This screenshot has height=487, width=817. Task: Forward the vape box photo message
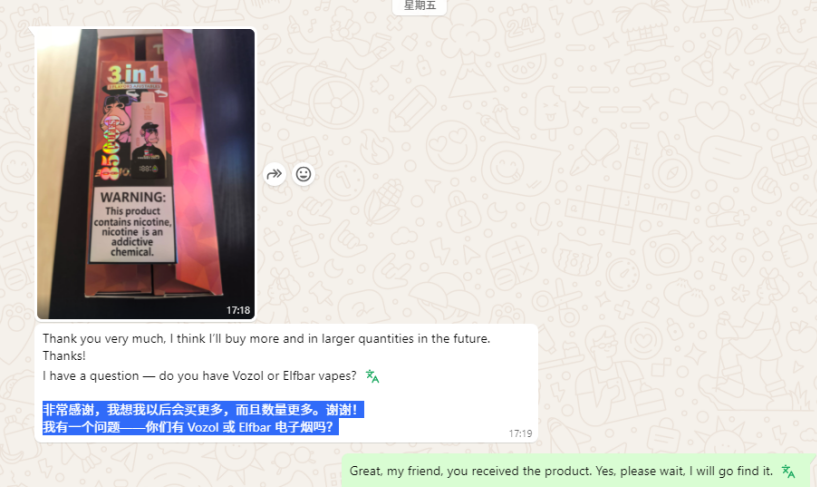point(274,174)
